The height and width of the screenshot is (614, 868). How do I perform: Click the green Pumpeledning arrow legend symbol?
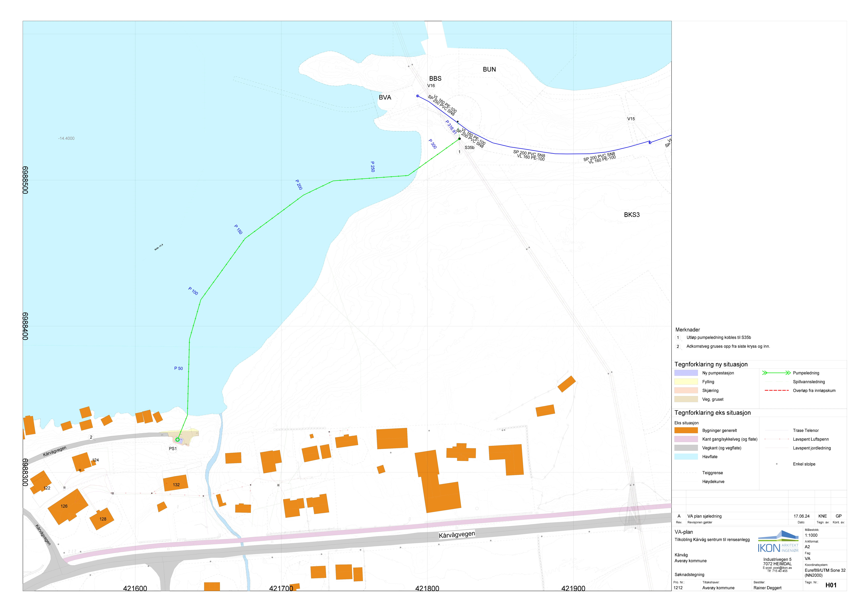pos(776,373)
